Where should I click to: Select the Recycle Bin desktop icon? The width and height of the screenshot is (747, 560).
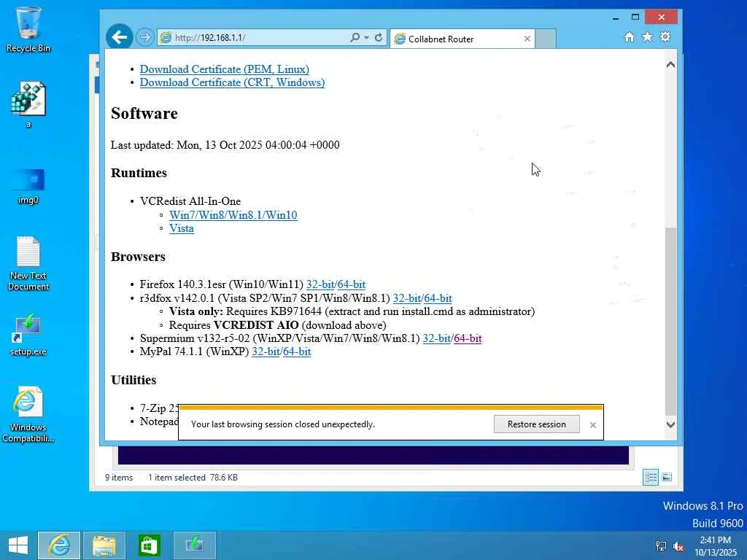pos(28,30)
